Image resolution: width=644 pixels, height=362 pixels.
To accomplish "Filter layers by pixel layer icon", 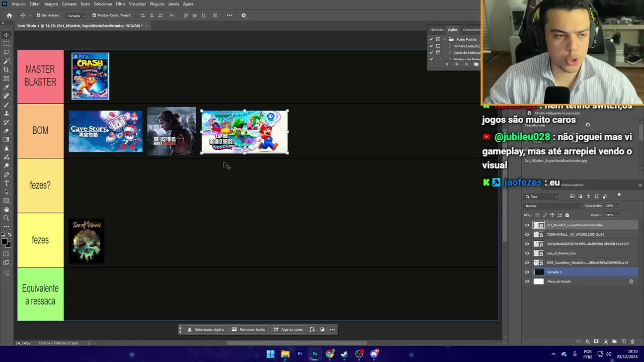I will [x=572, y=197].
